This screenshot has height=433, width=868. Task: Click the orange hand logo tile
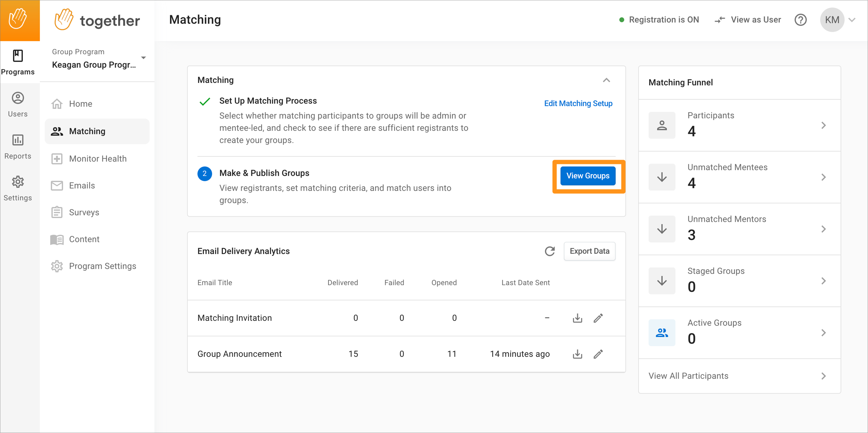pos(20,21)
